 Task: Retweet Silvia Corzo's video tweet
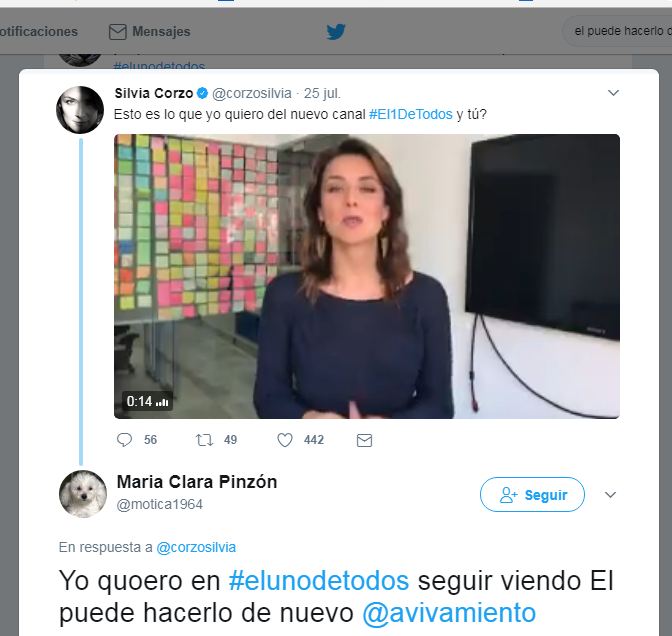pos(204,440)
